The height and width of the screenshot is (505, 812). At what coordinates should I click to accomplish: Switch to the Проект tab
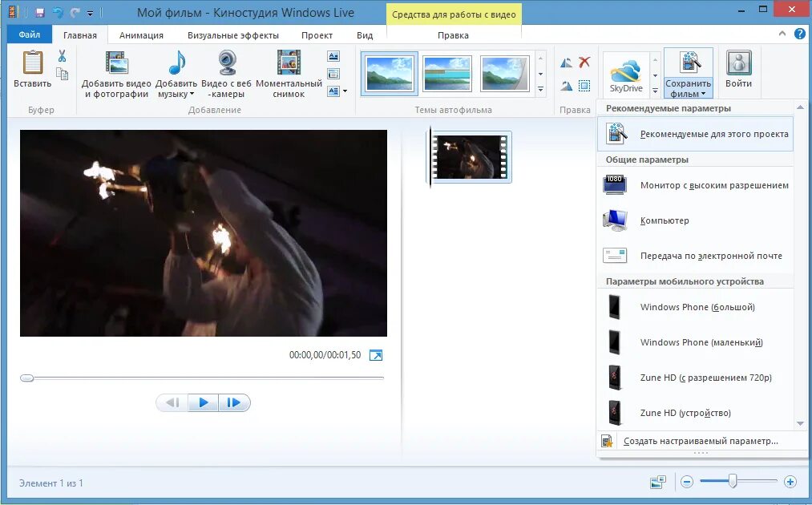[x=317, y=35]
